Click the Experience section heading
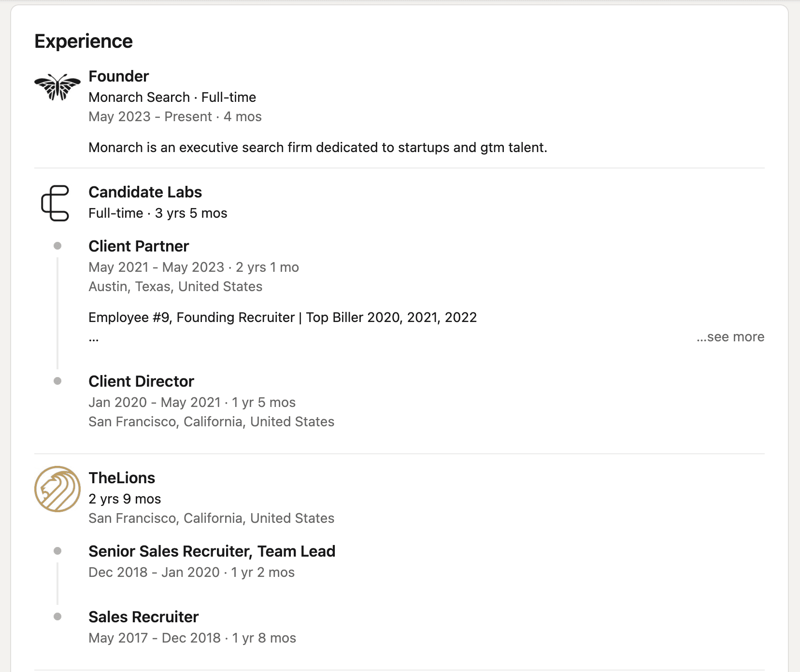 coord(84,42)
